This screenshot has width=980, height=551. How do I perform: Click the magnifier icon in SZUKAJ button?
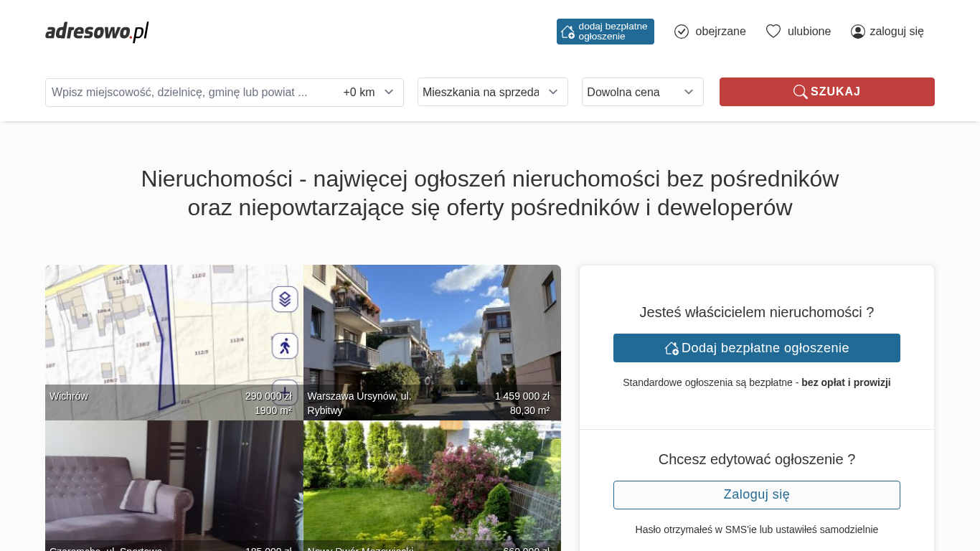[800, 92]
